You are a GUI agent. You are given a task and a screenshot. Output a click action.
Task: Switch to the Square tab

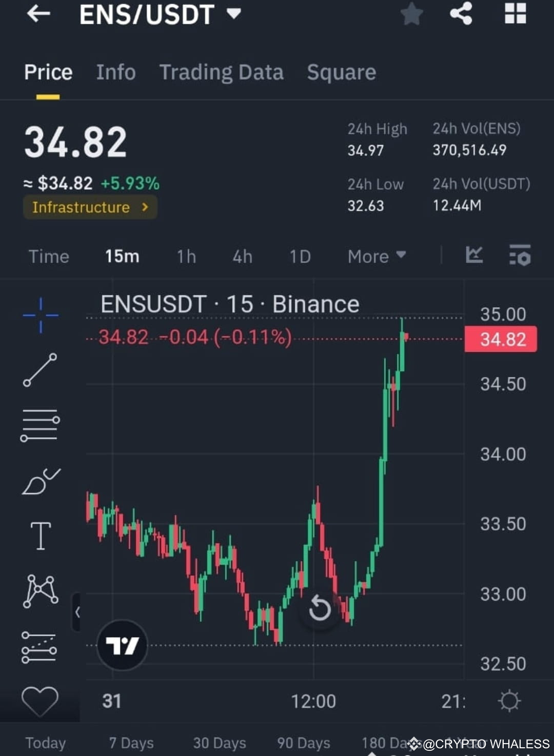coord(341,72)
